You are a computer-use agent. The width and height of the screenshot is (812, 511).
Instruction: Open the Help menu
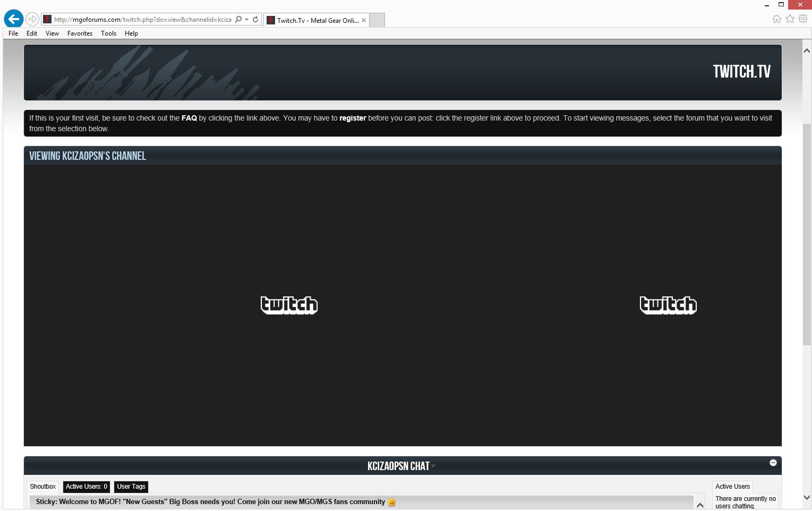click(x=131, y=33)
